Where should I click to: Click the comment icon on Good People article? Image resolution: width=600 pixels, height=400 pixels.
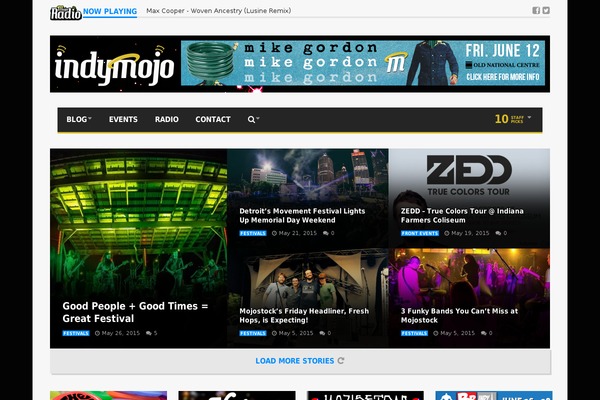point(148,333)
